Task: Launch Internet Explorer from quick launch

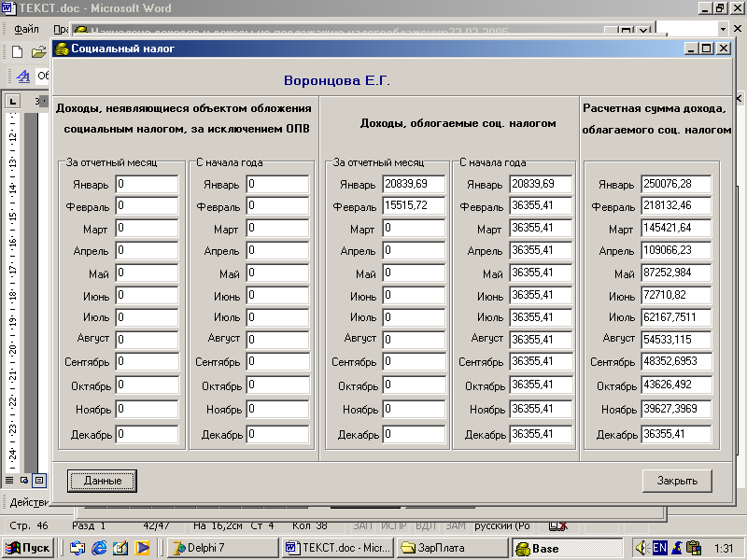Action: pos(99,548)
